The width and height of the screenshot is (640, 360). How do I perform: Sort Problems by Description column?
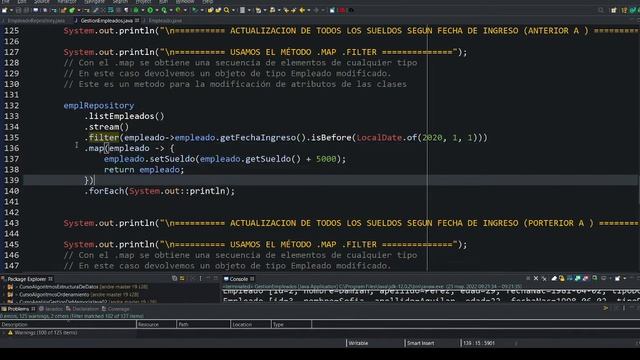(x=68, y=324)
